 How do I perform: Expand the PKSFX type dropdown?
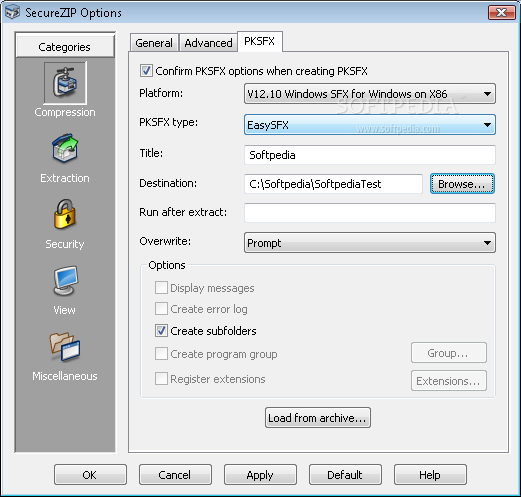(x=370, y=125)
